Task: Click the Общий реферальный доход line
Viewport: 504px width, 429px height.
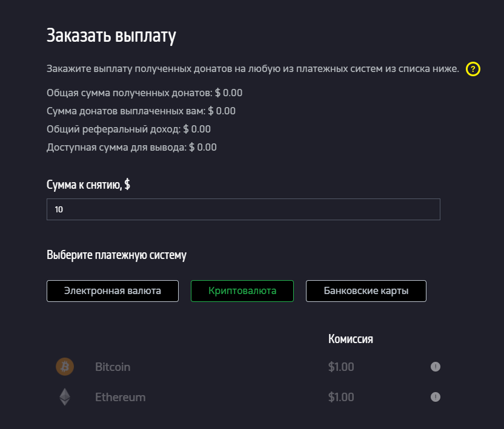Action: (128, 129)
